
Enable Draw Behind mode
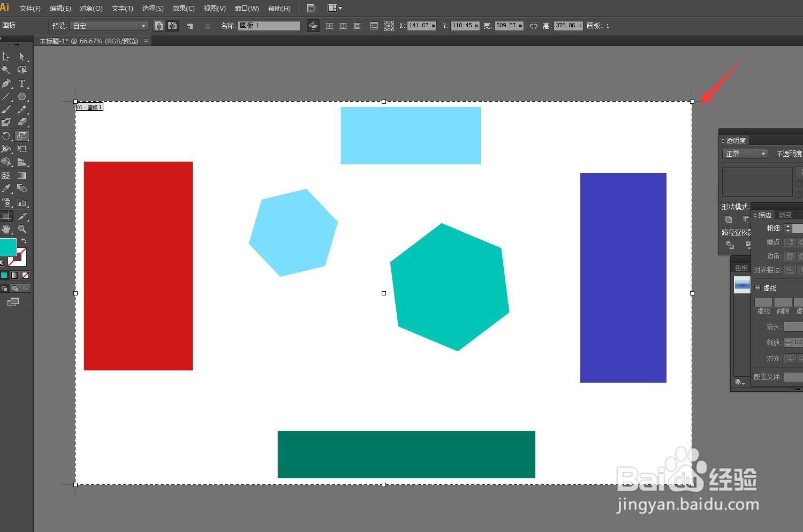(x=14, y=288)
